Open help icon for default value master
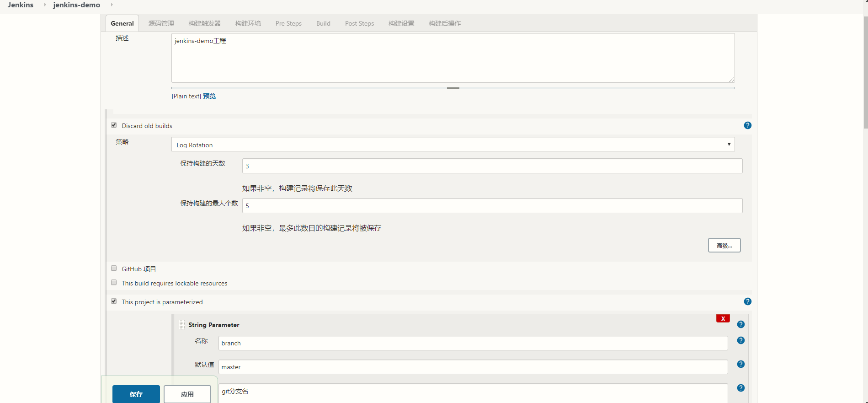The image size is (868, 403). 741,364
